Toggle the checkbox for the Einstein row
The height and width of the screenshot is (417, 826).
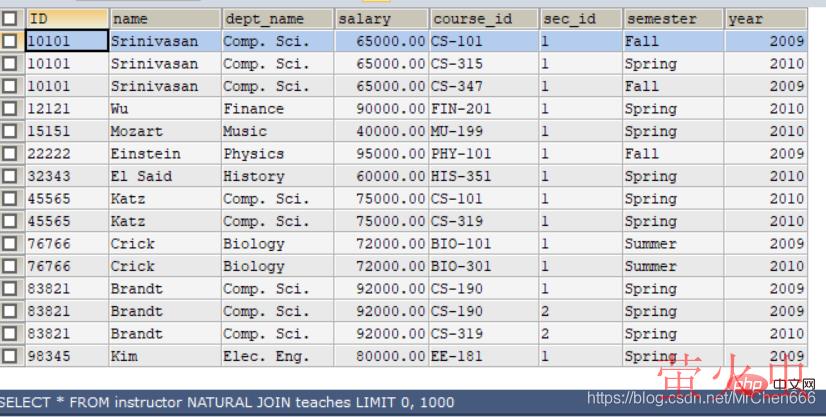(x=10, y=154)
